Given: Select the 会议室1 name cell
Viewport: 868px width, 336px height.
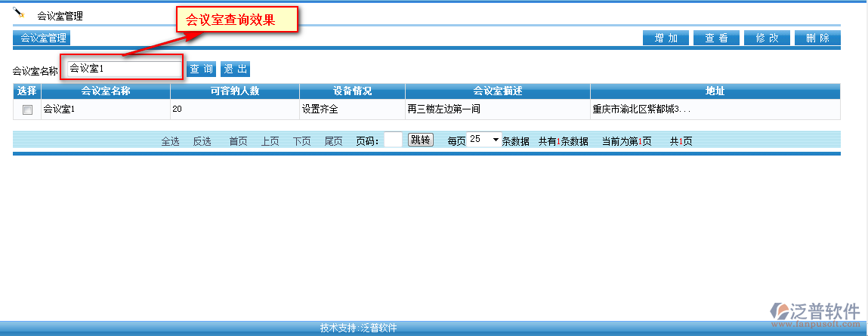Looking at the screenshot, I should [106, 109].
